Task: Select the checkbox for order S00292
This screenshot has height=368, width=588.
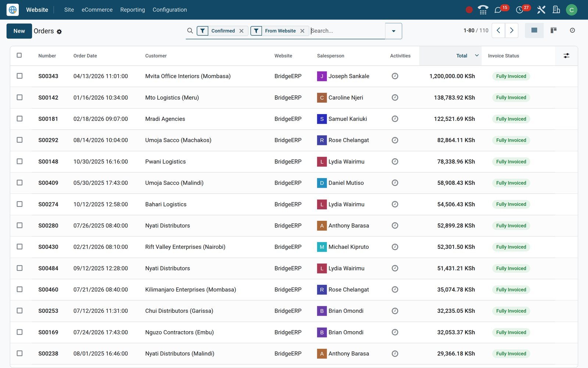Action: pyautogui.click(x=19, y=140)
